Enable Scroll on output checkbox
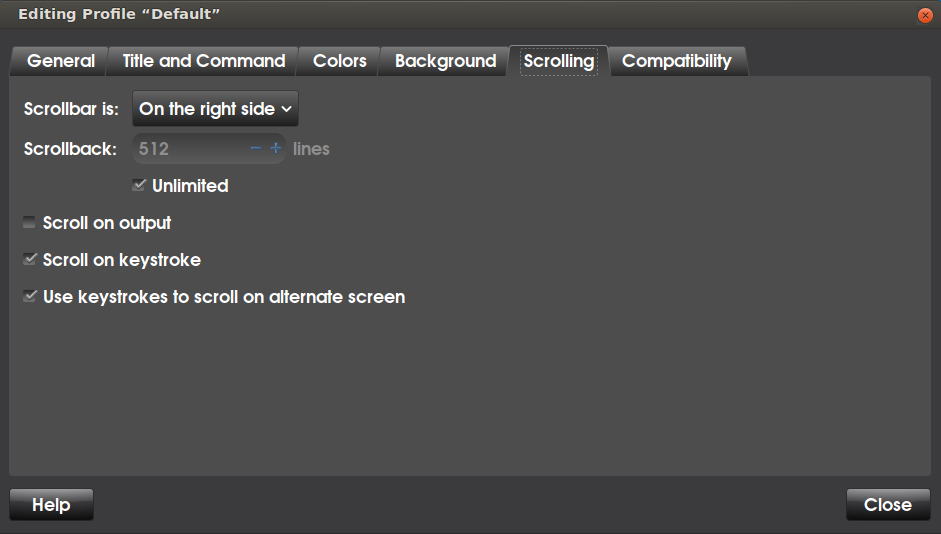Image resolution: width=941 pixels, height=534 pixels. point(29,223)
